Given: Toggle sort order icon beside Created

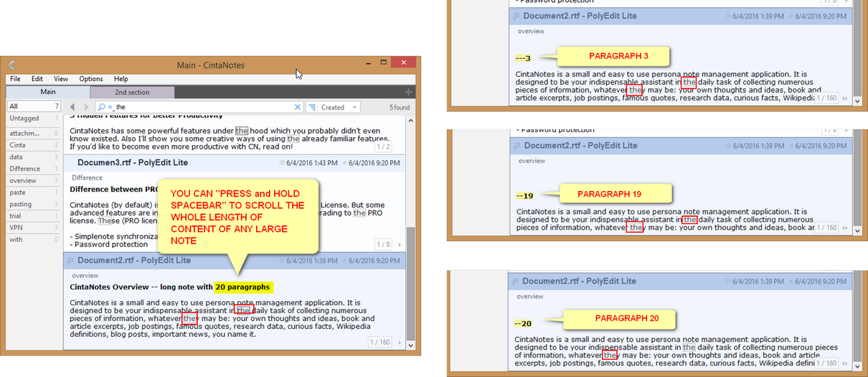Looking at the screenshot, I should (x=313, y=107).
